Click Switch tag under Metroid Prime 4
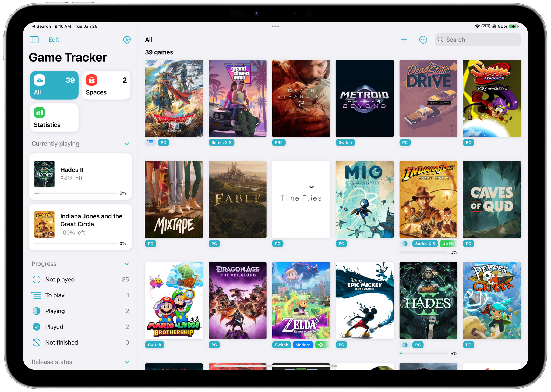The height and width of the screenshot is (392, 551). 345,142
